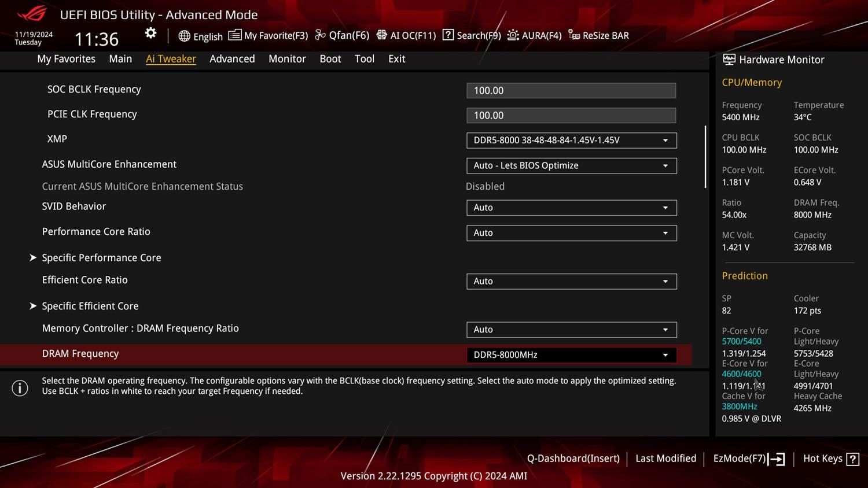This screenshot has width=868, height=488.
Task: Click SOC BCLK Frequency input field
Action: pos(571,90)
